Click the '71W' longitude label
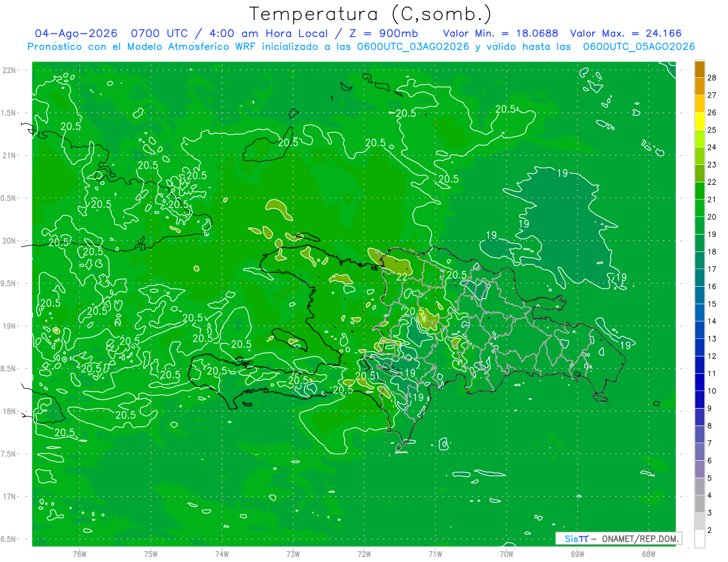The width and height of the screenshot is (728, 562). pos(435,554)
